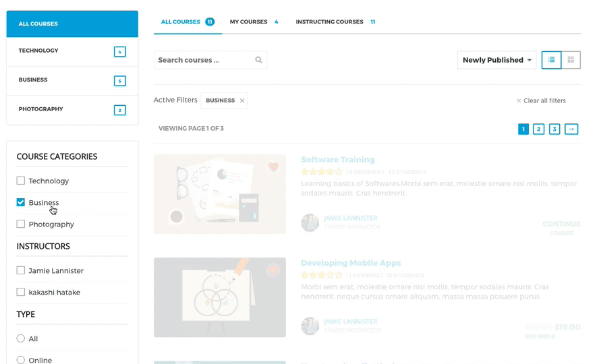599x364 pixels.
Task: Remove the Business active filter tag
Action: 242,101
